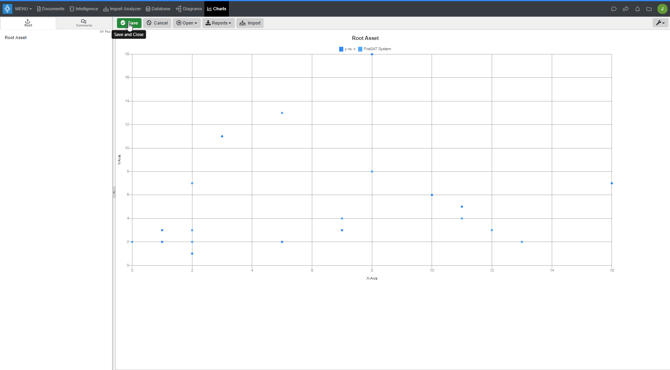The image size is (670, 370).
Task: Click the green Save button
Action: tap(129, 23)
